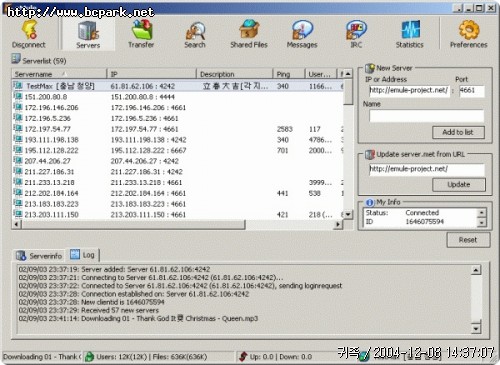Click log line about Downloading Queen.mp3
This screenshot has height=365, width=500.
138,318
